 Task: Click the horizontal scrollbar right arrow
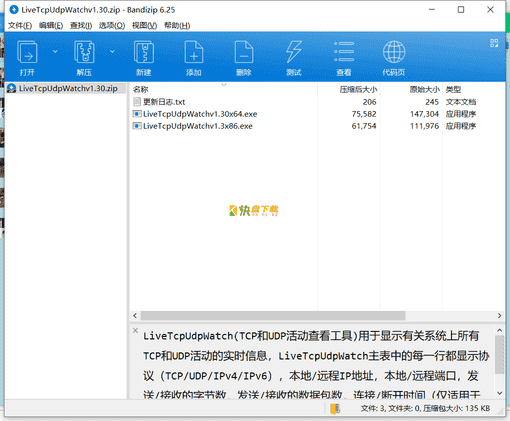(x=499, y=316)
